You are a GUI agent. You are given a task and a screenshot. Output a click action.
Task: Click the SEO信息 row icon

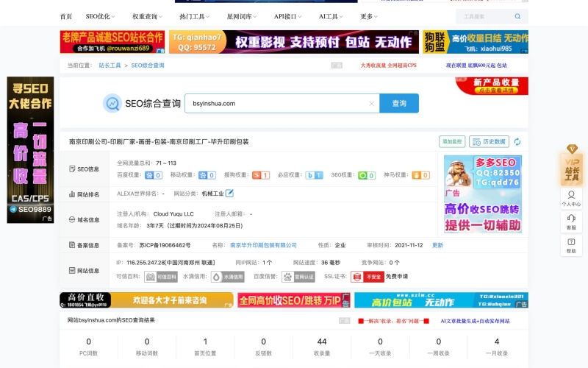click(72, 169)
